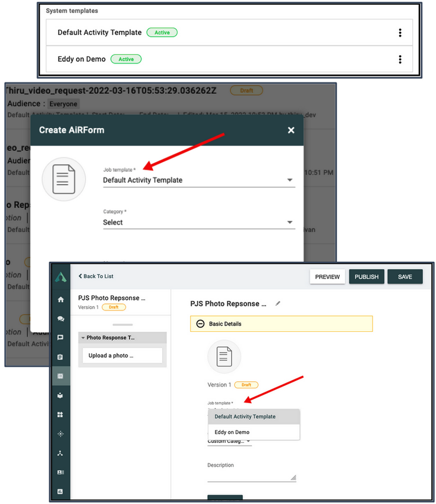This screenshot has height=504, width=436.
Task: Collapse the Photo Response T... section
Action: (x=83, y=338)
